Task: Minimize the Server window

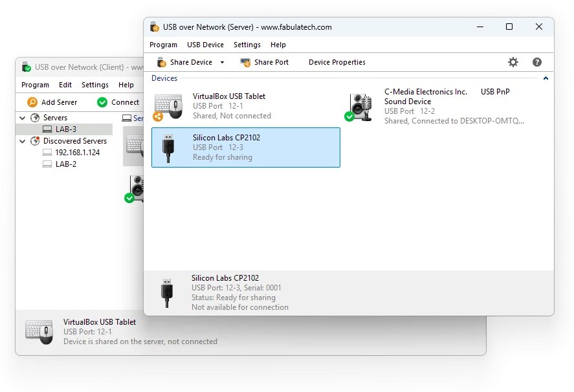Action: tap(480, 27)
